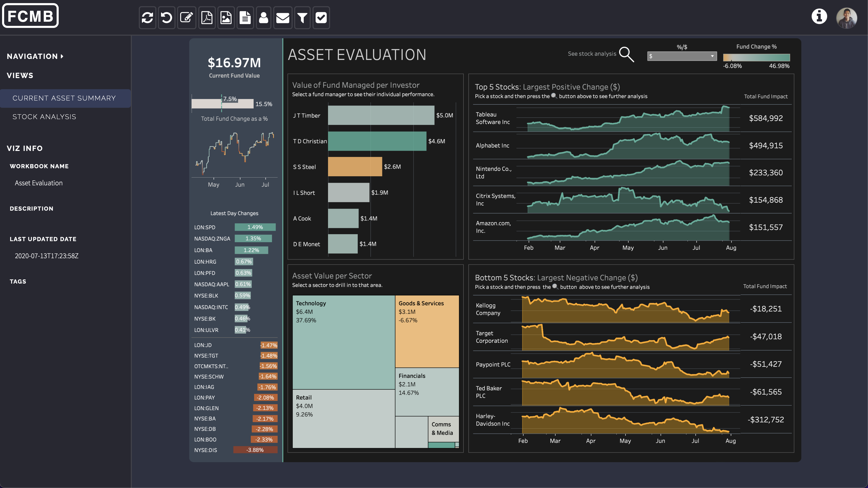Open the edit pencil tool
The height and width of the screenshot is (488, 868).
tap(186, 18)
